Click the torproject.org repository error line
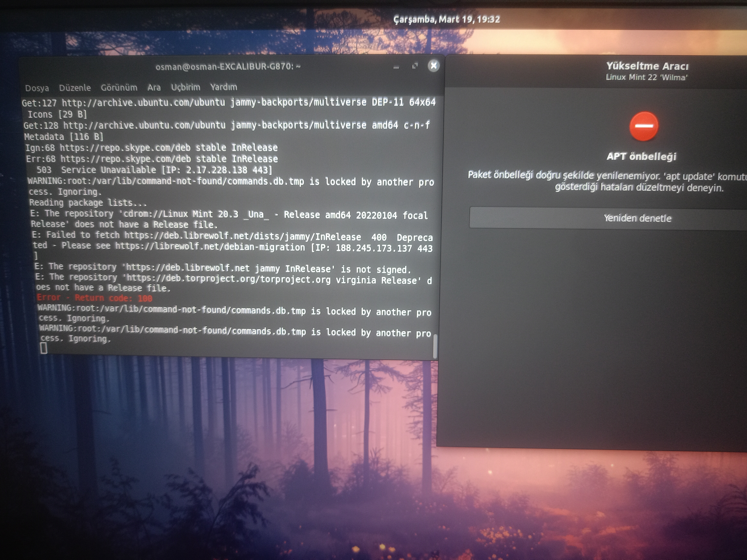Viewport: 747px width, 560px height. point(234,283)
